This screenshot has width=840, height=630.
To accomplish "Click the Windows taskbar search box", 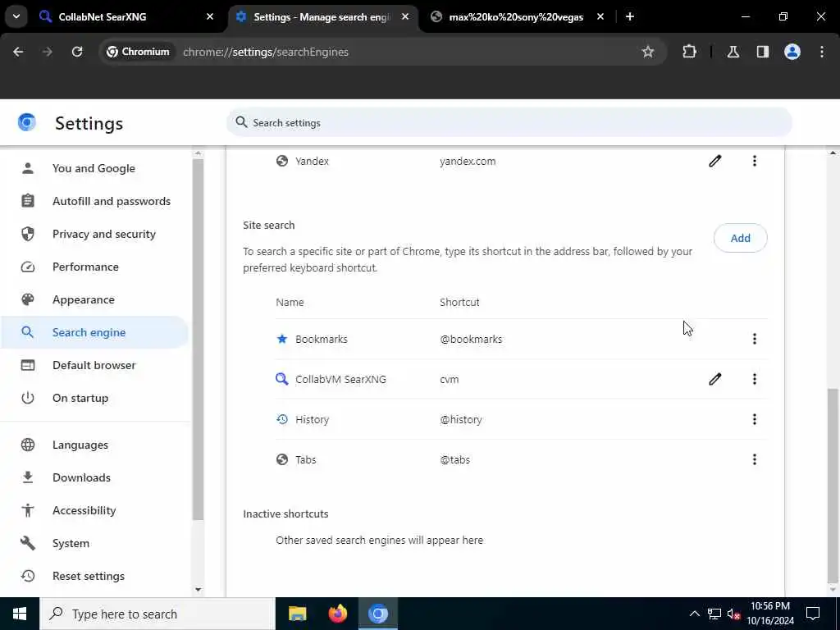I will [x=157, y=614].
